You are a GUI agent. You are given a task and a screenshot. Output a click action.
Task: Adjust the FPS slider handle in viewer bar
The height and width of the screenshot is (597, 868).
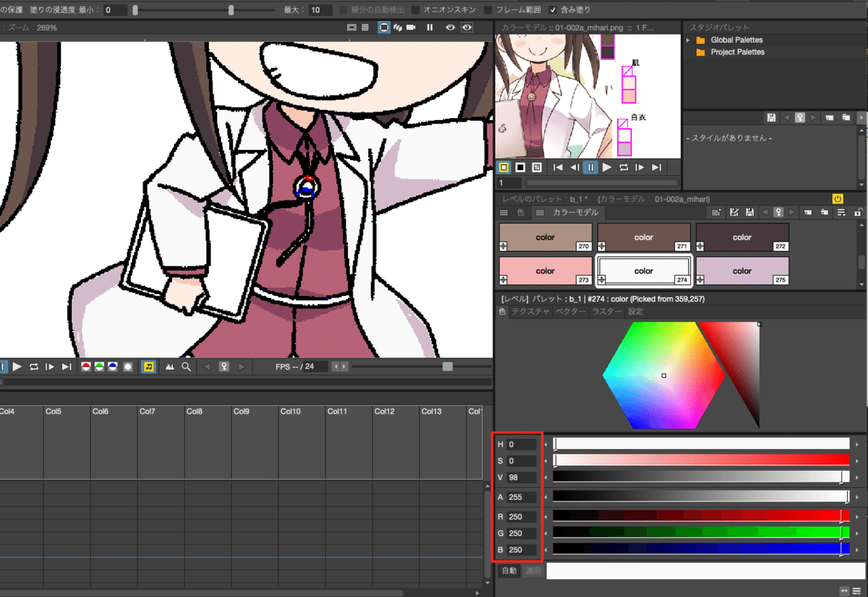[x=448, y=367]
